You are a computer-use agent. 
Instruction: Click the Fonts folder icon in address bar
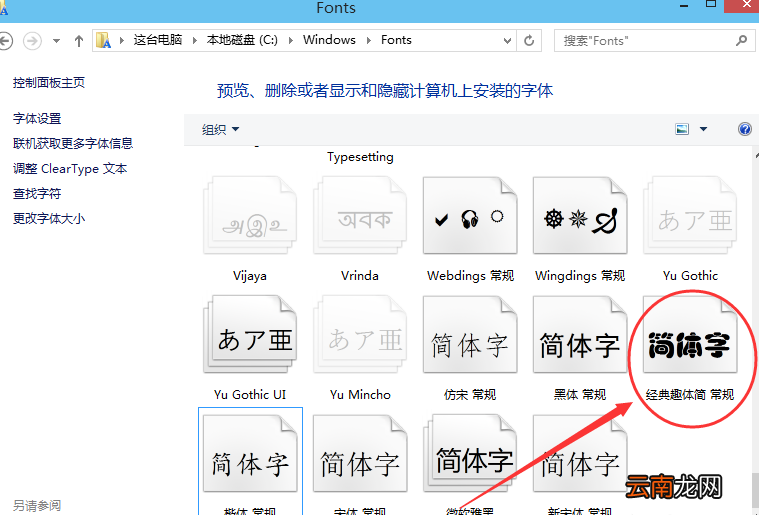[x=104, y=40]
